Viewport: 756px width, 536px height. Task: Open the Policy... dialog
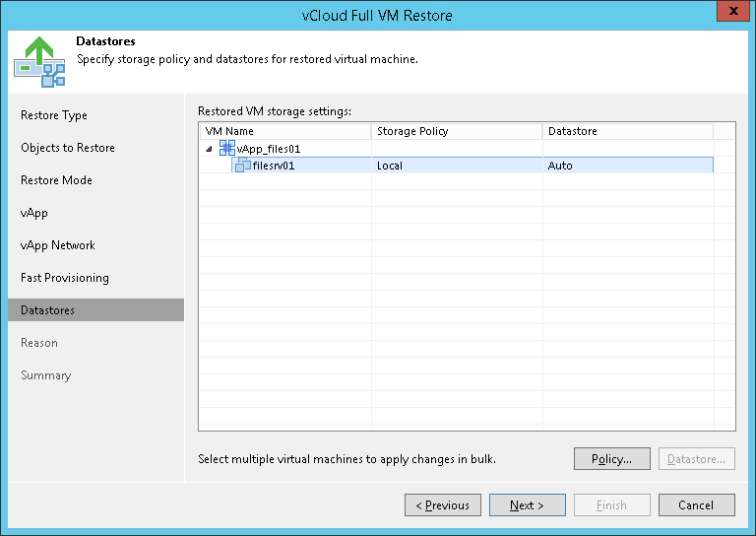612,459
